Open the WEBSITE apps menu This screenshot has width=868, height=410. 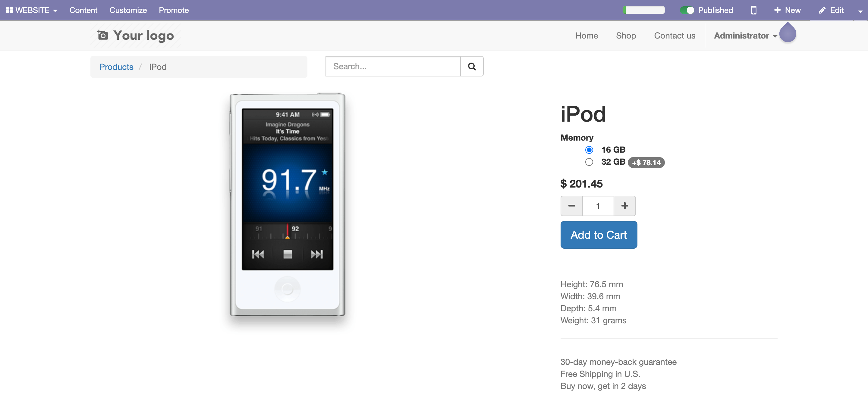32,10
